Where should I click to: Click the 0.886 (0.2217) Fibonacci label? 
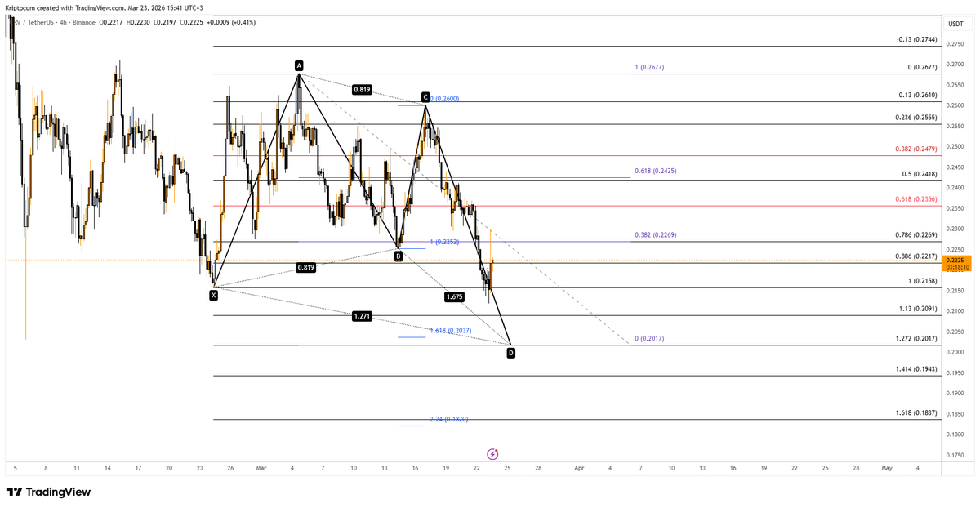coord(916,256)
